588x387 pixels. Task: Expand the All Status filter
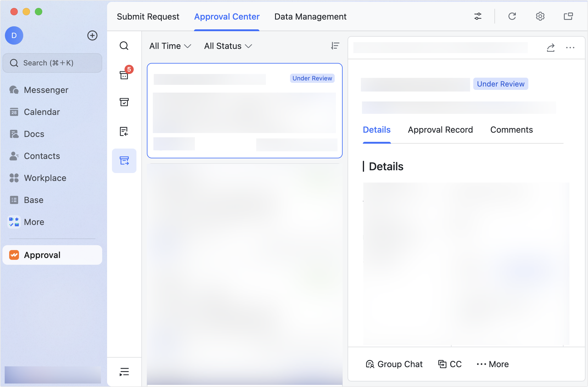coord(228,46)
